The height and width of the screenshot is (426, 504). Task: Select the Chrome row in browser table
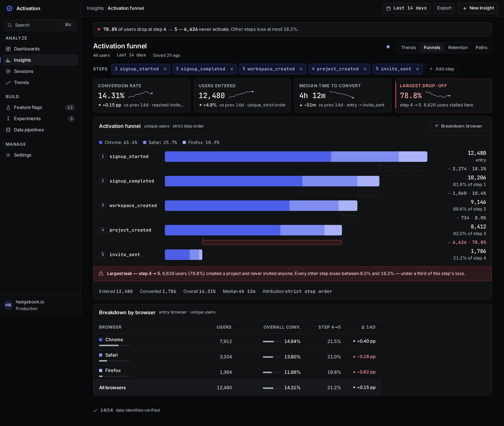[x=237, y=341]
